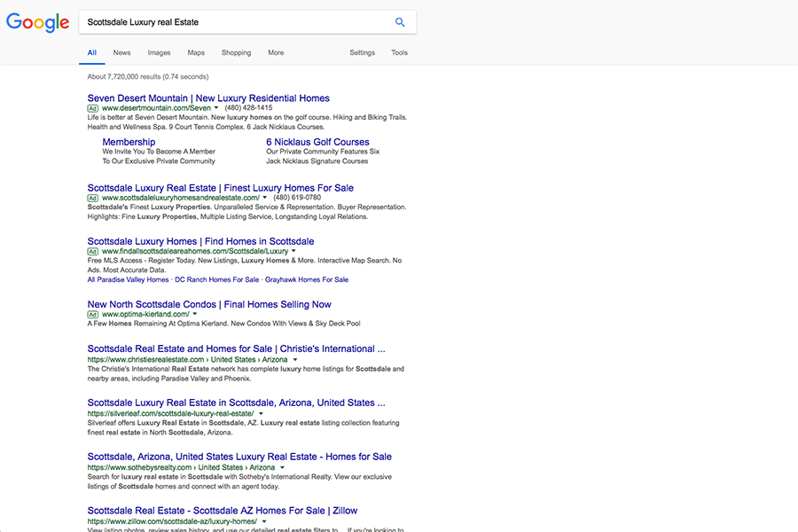Viewport: 798px width, 532px height.
Task: Open the search Tools options
Action: point(400,52)
